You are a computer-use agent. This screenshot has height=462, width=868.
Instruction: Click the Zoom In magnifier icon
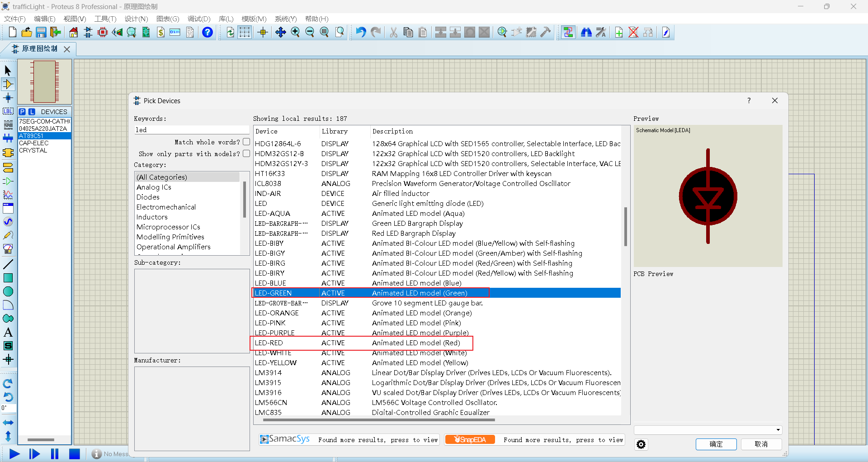coord(295,32)
